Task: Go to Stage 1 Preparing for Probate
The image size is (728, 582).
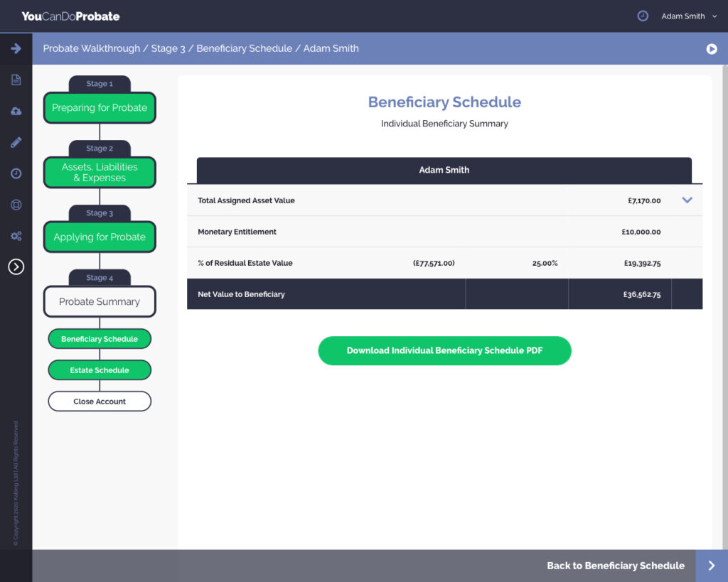Action: coord(100,108)
